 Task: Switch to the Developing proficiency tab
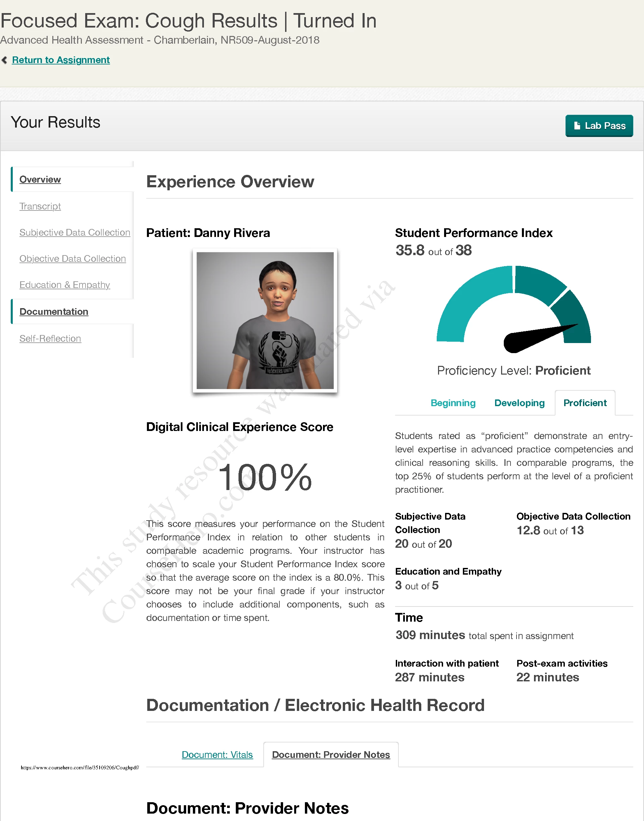(x=519, y=403)
